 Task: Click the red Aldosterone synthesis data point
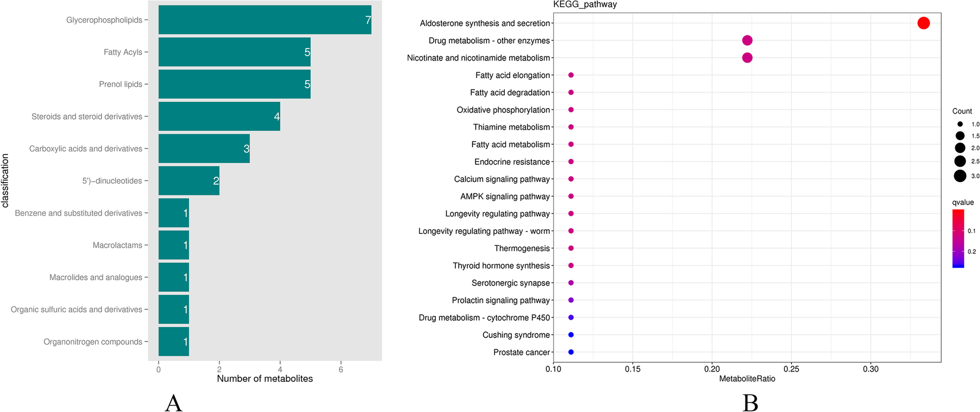click(x=924, y=23)
